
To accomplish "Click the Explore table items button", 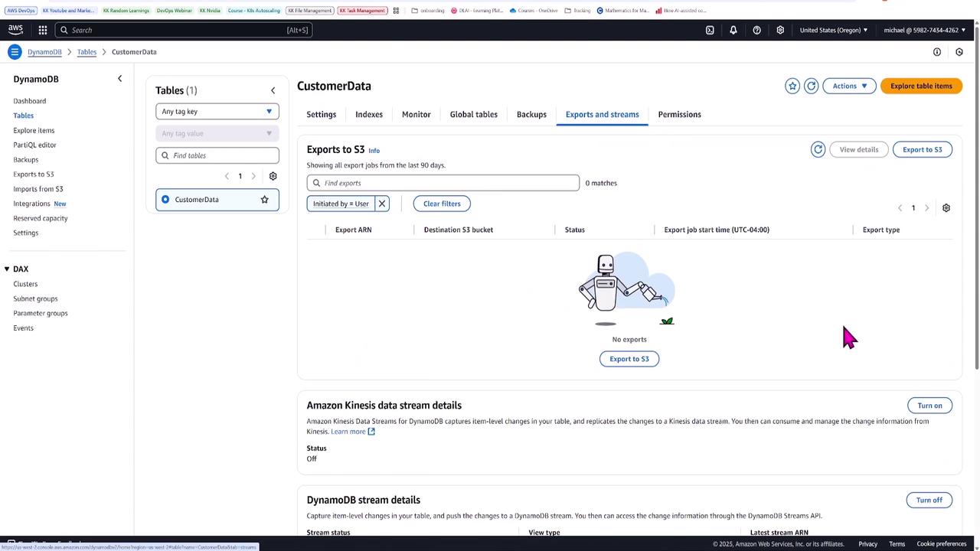I will [921, 86].
